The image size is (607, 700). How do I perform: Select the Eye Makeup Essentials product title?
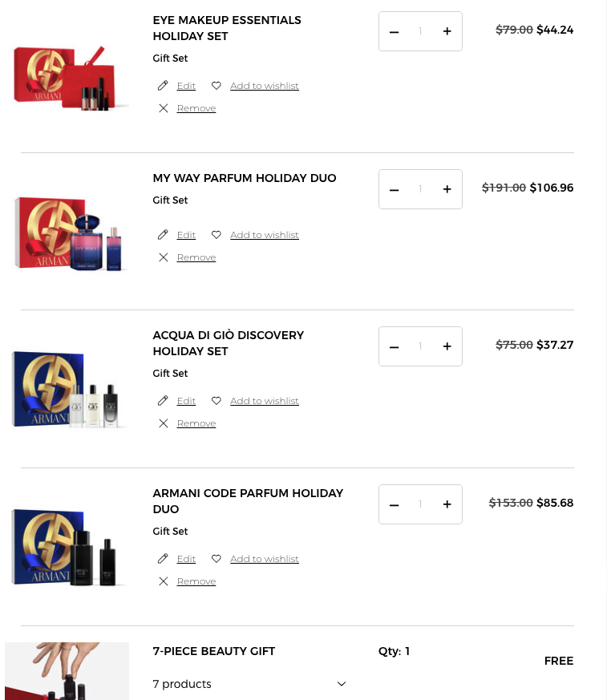pos(227,28)
